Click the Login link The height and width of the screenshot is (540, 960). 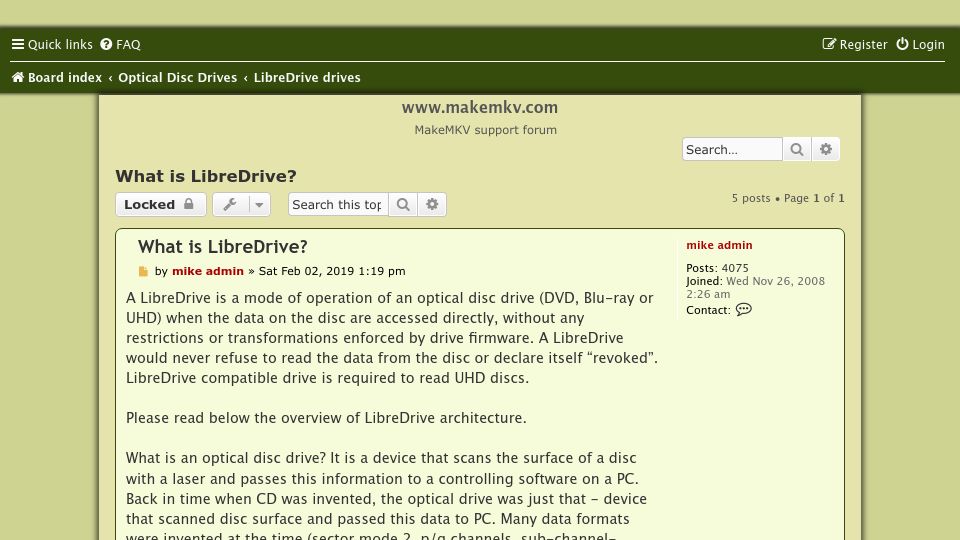tap(920, 44)
